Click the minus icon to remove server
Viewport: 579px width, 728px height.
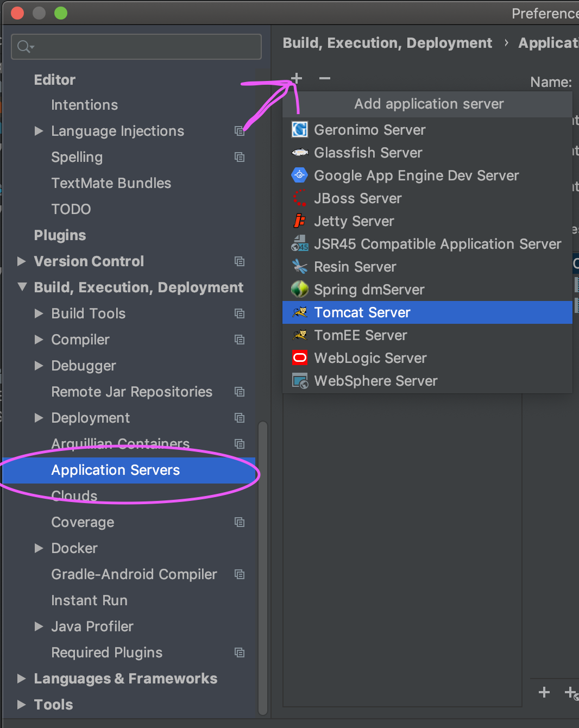[x=325, y=78]
